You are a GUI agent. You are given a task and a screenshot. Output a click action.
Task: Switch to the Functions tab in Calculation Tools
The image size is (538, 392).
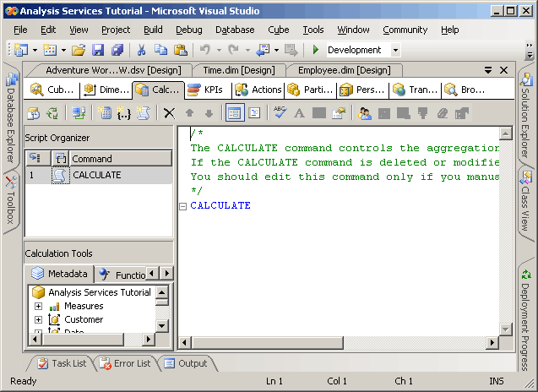click(121, 275)
